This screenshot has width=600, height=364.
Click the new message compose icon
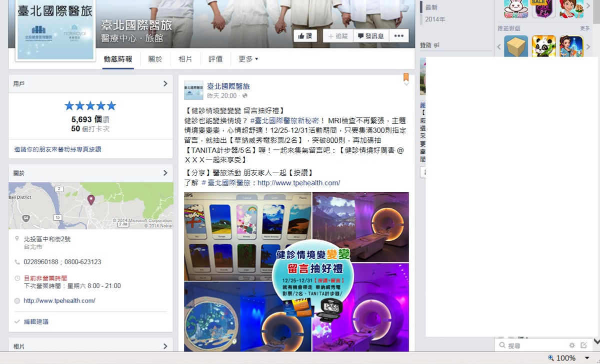(x=583, y=345)
